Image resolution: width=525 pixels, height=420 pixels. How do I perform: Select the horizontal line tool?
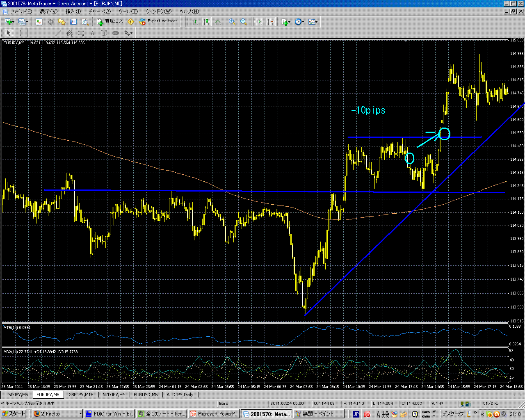point(47,33)
